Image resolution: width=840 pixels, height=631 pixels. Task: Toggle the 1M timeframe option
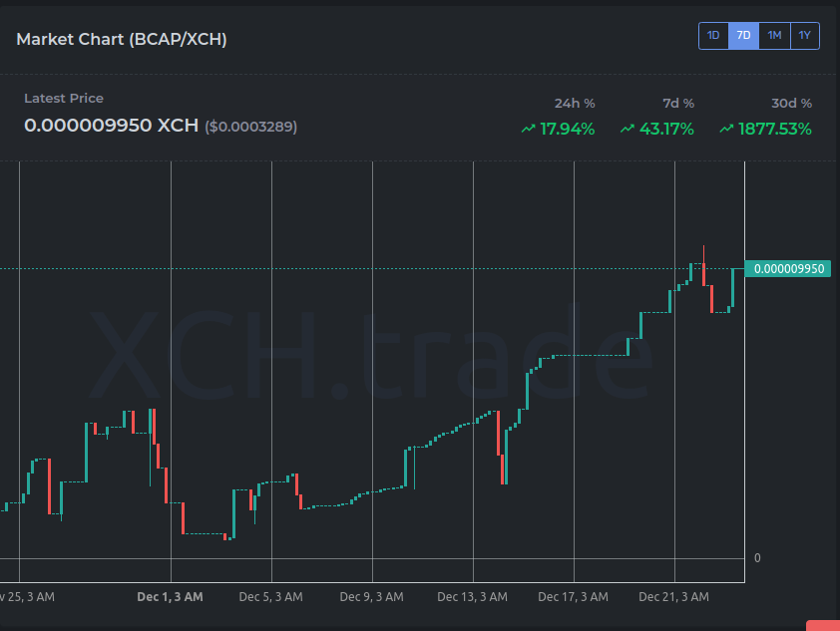774,35
